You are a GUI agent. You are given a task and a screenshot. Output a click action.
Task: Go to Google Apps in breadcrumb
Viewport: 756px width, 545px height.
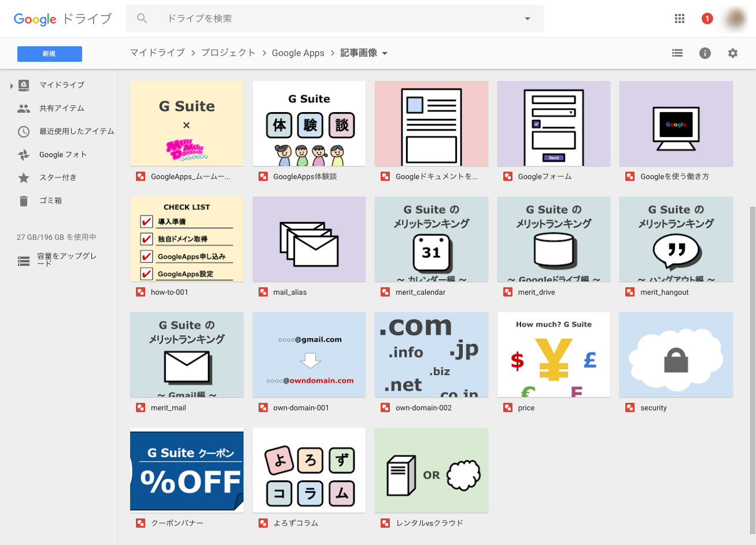click(x=298, y=53)
